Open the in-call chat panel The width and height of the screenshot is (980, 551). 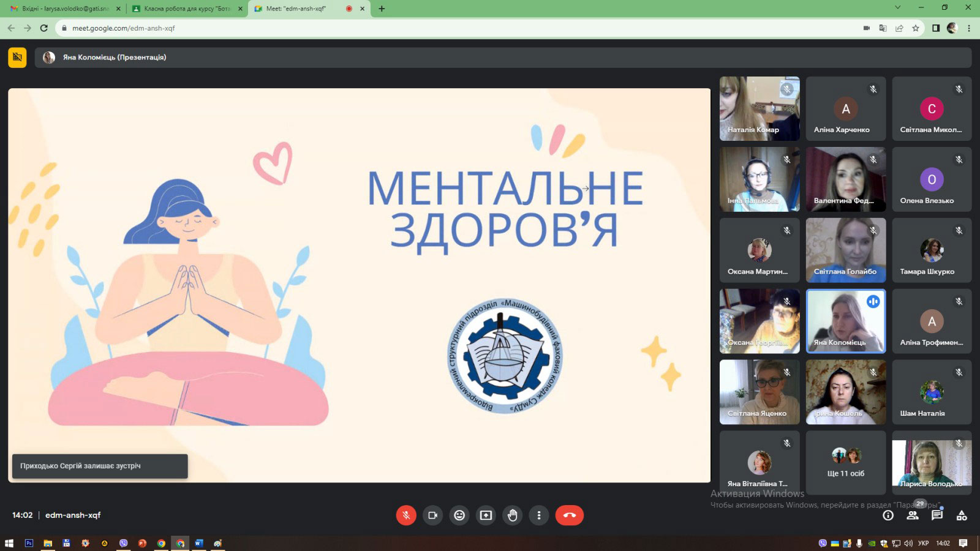click(937, 515)
